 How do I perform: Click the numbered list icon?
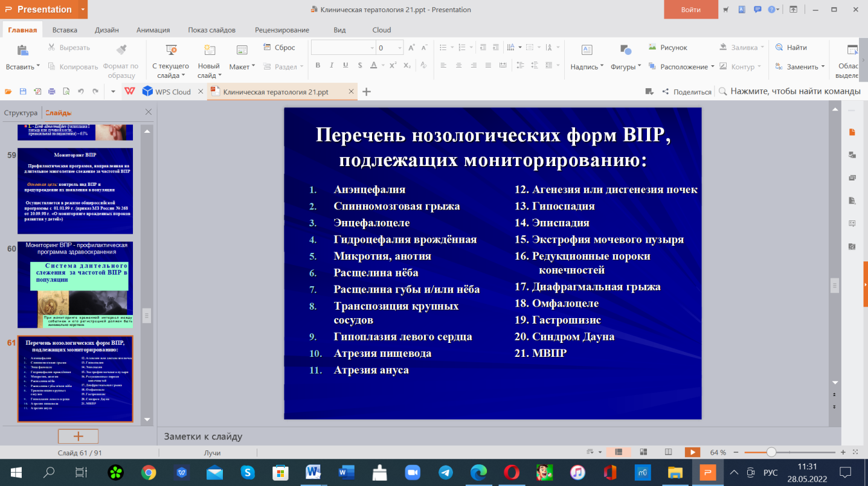(460, 48)
